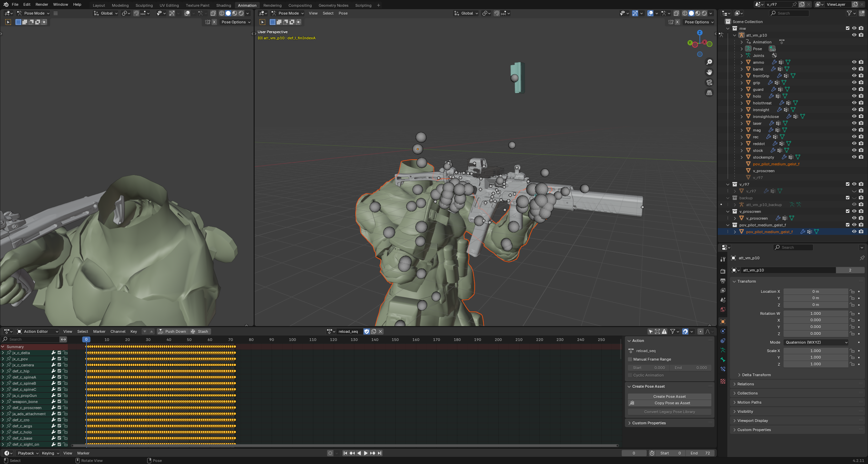Toggle mute checkbox for def_c_hip channel

(59, 371)
